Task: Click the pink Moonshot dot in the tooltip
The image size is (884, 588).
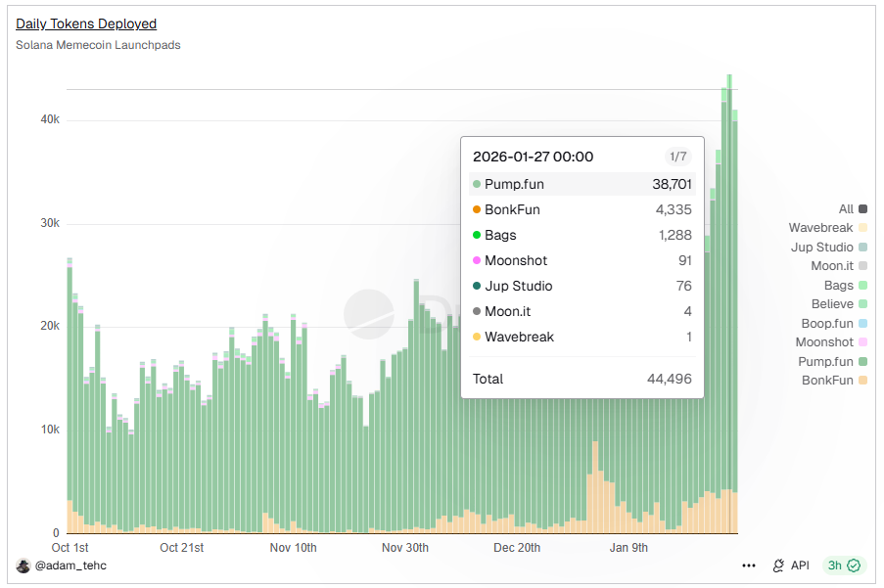Action: tap(477, 260)
